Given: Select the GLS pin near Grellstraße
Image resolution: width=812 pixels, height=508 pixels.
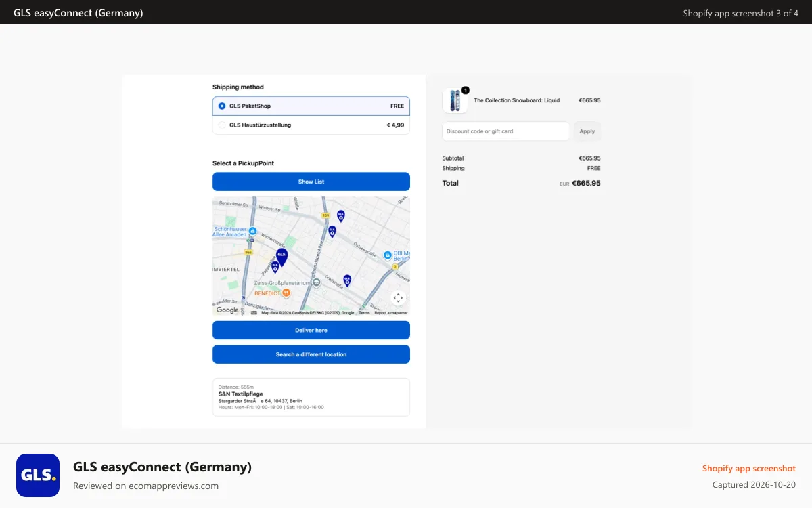Looking at the screenshot, I should (x=347, y=280).
